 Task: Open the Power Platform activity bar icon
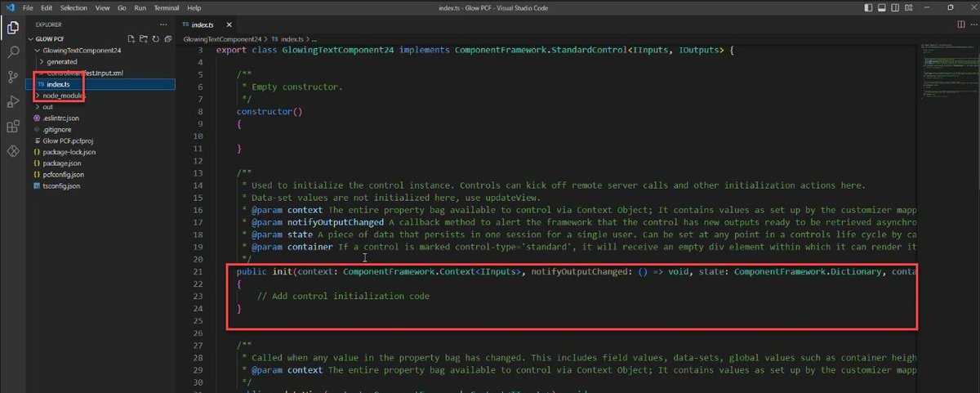pyautogui.click(x=12, y=151)
